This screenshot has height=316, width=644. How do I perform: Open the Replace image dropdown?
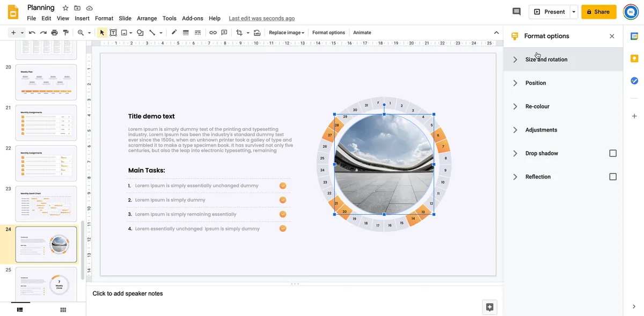287,33
